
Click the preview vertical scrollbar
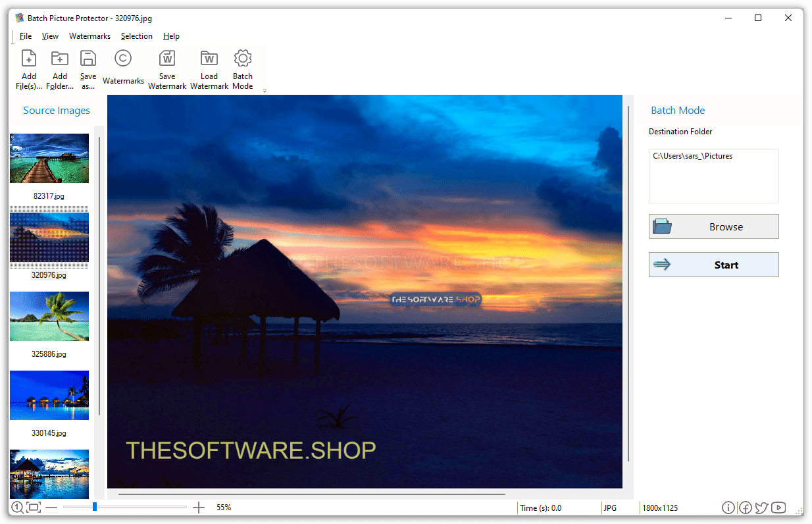click(x=628, y=283)
